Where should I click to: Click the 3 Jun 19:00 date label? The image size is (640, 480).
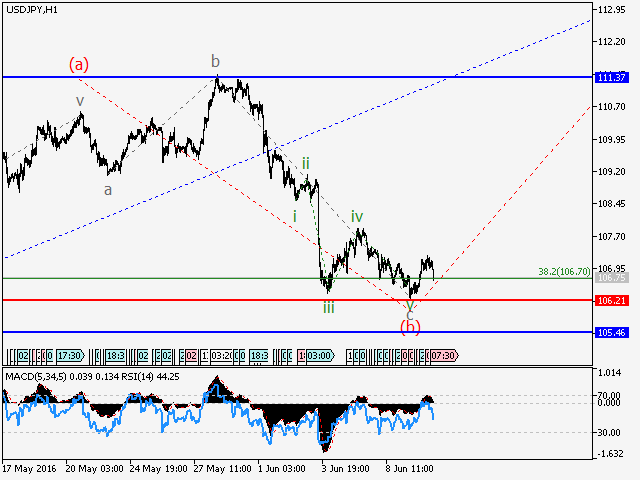tap(346, 469)
